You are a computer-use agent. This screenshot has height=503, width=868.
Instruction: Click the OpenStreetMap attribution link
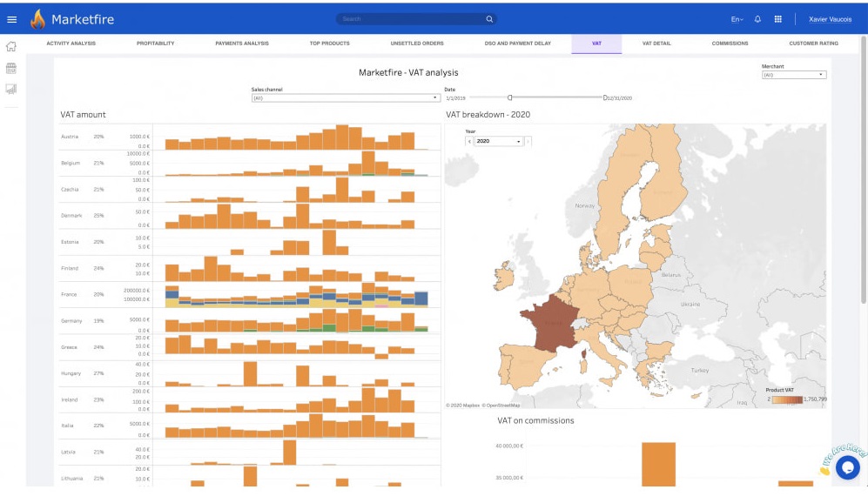502,406
